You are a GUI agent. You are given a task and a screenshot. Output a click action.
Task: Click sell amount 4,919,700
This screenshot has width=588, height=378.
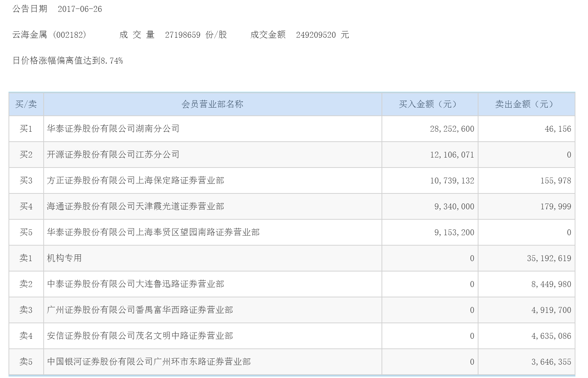tap(551, 310)
